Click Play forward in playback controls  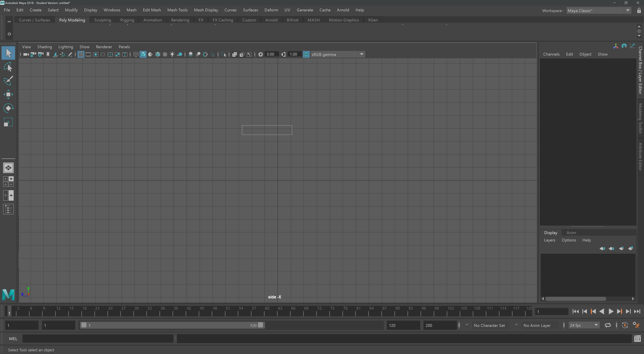coord(611,312)
